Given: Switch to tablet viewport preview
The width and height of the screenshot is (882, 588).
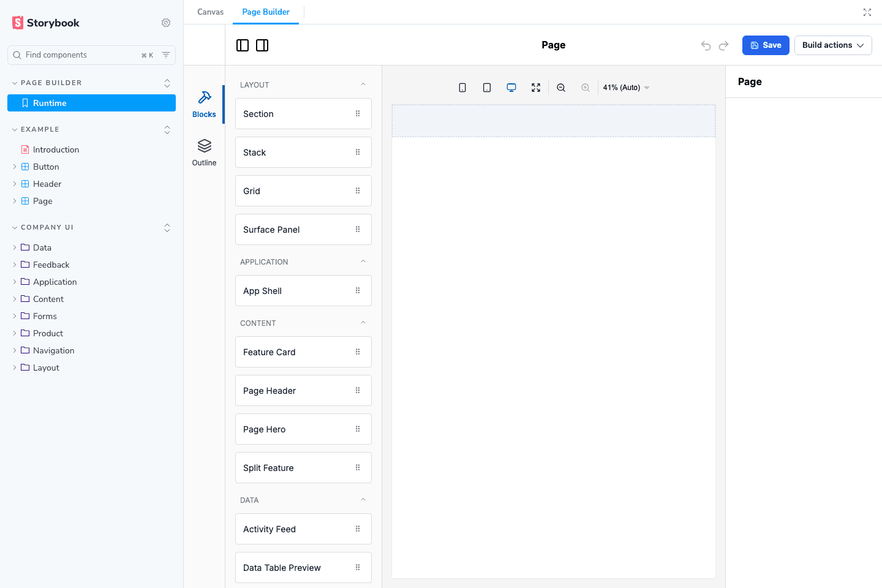Looking at the screenshot, I should point(487,88).
